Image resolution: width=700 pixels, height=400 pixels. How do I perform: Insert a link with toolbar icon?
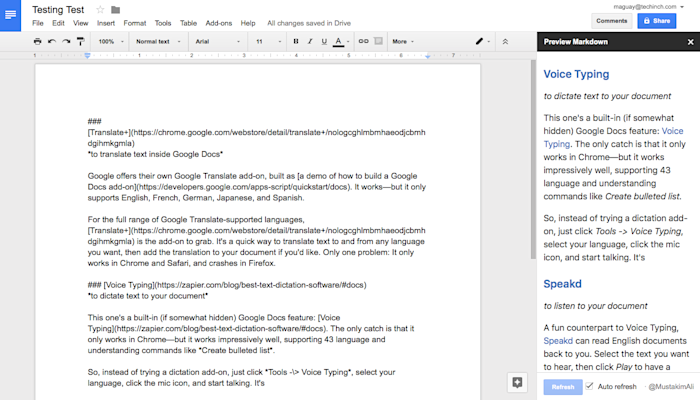(363, 42)
